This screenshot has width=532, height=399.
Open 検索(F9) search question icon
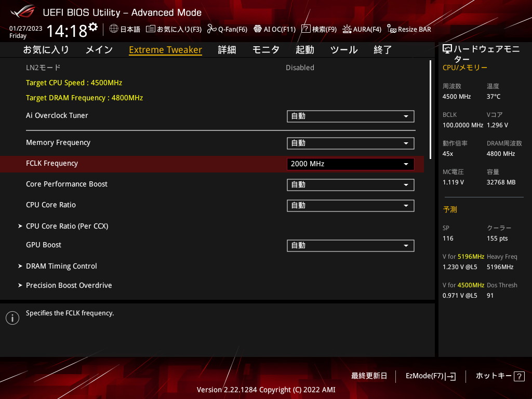pyautogui.click(x=305, y=29)
